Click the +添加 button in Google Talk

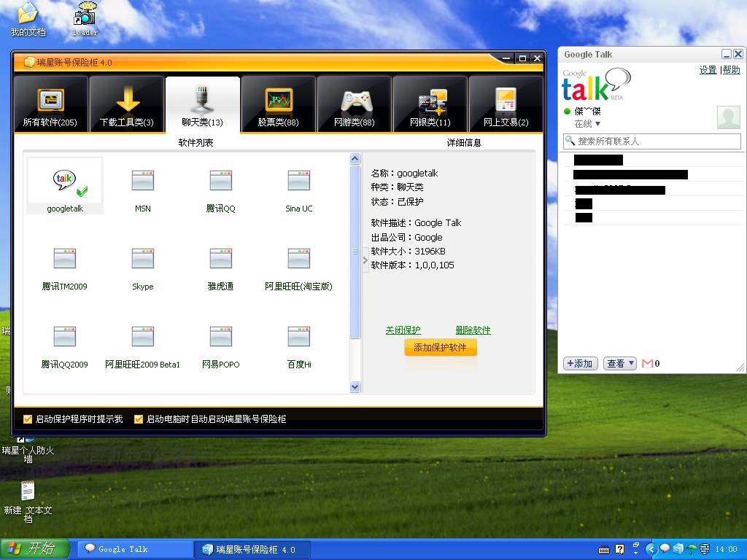click(x=580, y=363)
